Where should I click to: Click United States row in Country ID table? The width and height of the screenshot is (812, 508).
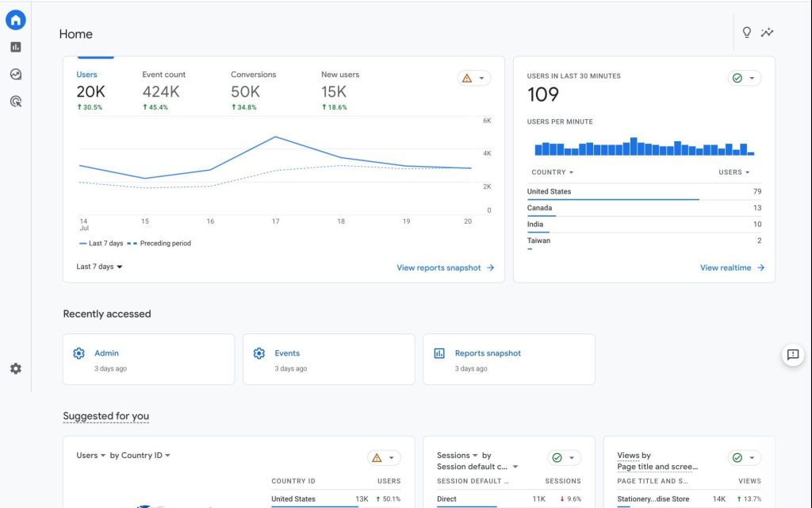(x=335, y=499)
